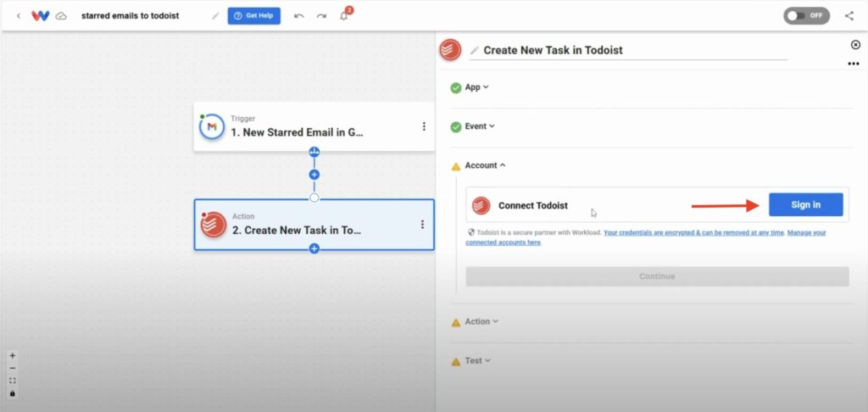Zoom in on the canvas
This screenshot has width=868, height=412.
[x=13, y=355]
